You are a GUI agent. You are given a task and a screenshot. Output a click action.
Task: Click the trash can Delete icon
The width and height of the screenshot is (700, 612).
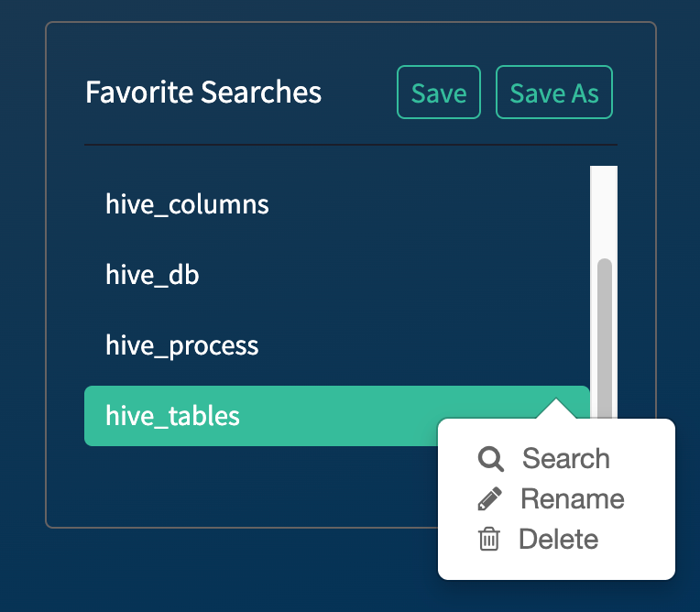tap(489, 540)
